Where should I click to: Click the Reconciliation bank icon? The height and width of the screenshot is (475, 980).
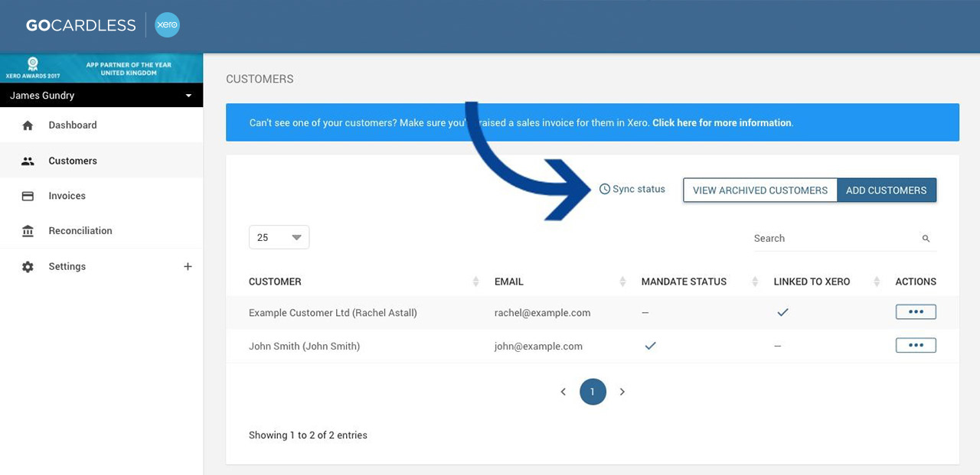pos(28,231)
